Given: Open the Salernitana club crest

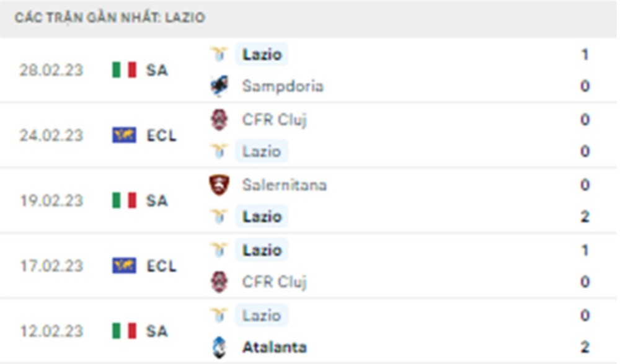Looking at the screenshot, I should 219,184.
